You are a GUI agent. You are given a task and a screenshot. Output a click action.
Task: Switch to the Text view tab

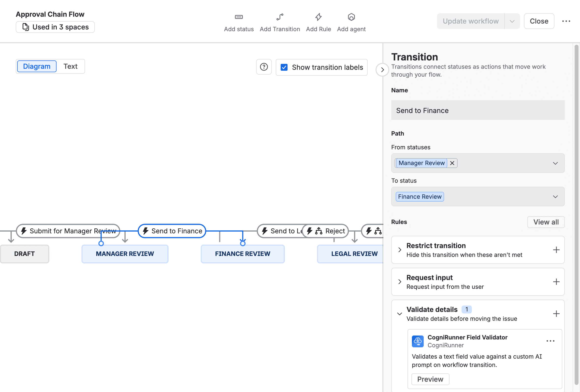click(70, 66)
